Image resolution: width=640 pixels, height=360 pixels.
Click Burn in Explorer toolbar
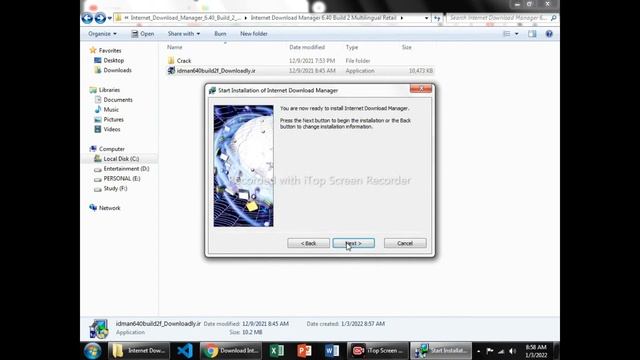[220, 34]
